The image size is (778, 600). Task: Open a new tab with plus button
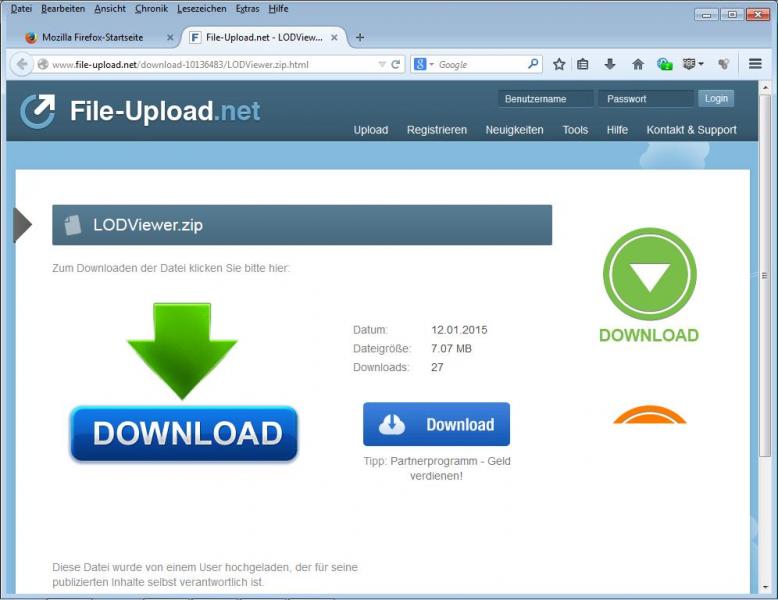tap(360, 37)
